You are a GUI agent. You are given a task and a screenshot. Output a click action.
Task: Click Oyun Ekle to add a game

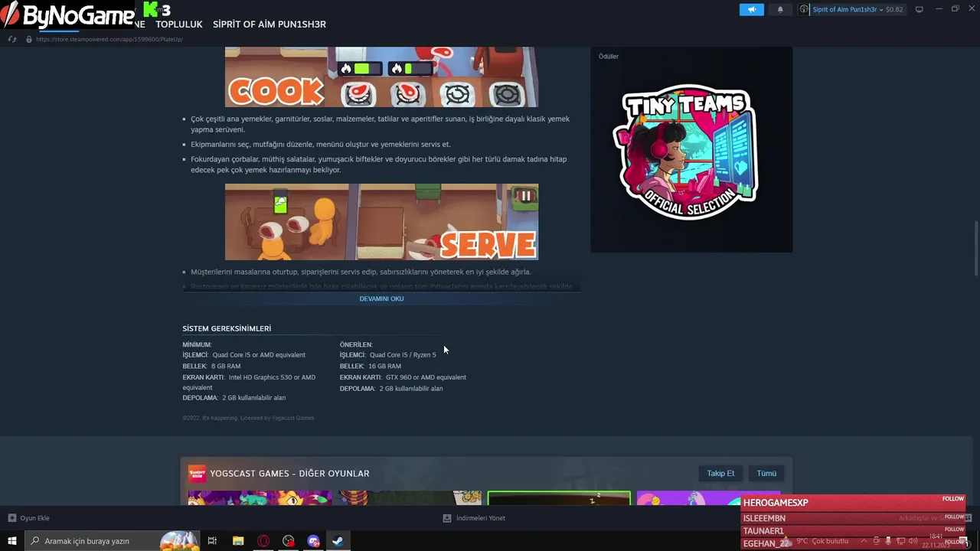point(34,518)
